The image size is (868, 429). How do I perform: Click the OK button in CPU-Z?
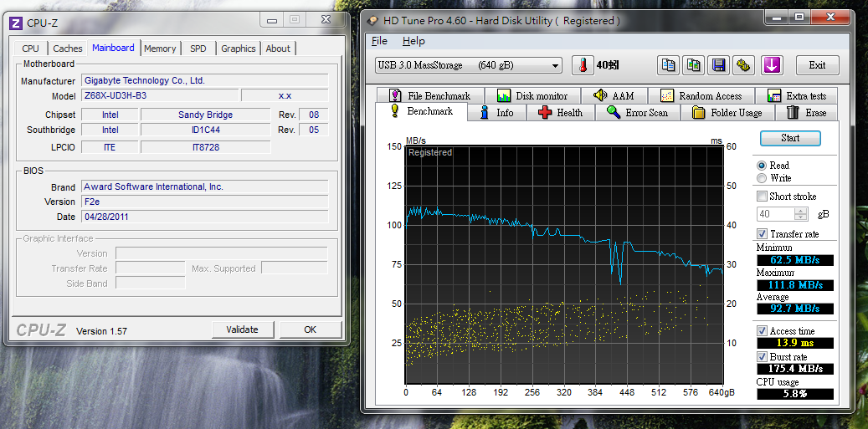tap(310, 329)
